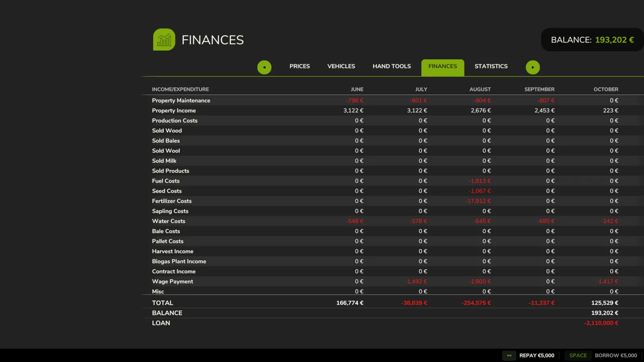
Task: Click the -1,813 € fuel cost value
Action: 480,181
